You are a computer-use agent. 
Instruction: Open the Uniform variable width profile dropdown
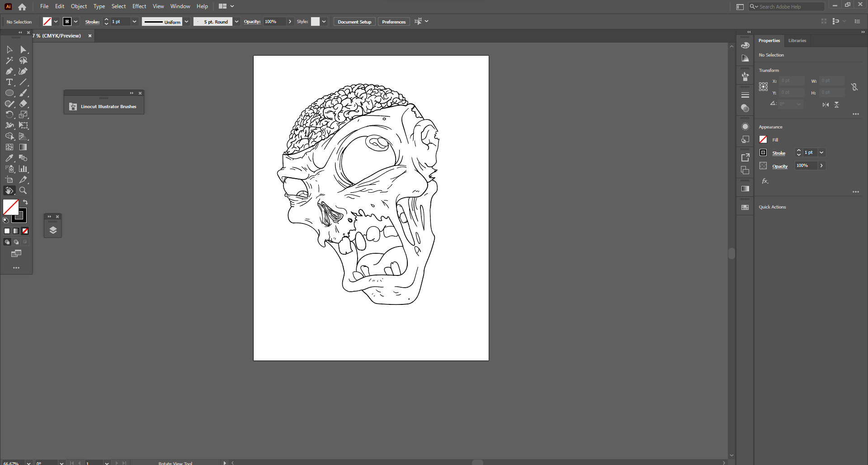(x=186, y=21)
